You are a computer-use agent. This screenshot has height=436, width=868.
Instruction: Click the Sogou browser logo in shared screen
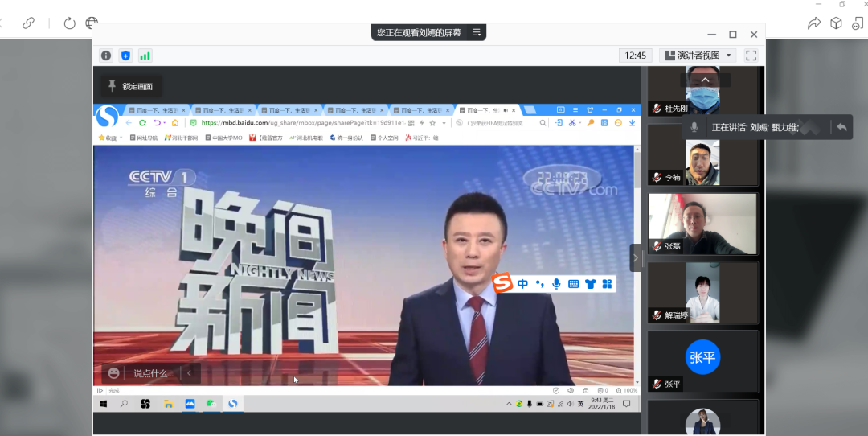tap(107, 117)
